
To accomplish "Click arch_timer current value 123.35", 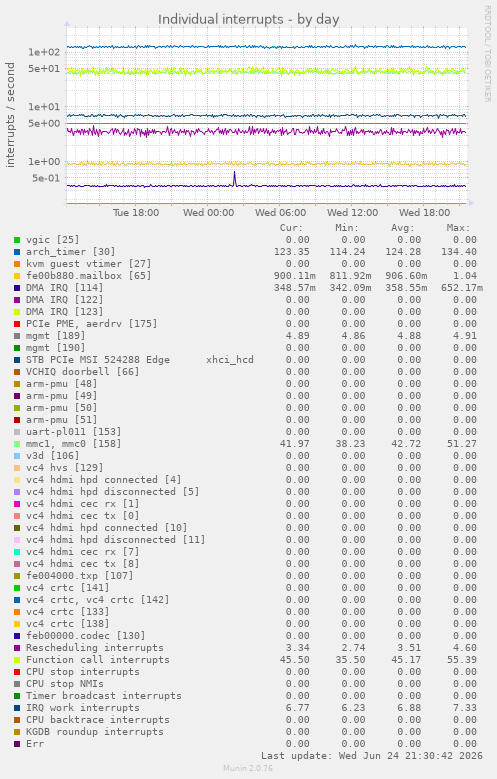I will (292, 252).
